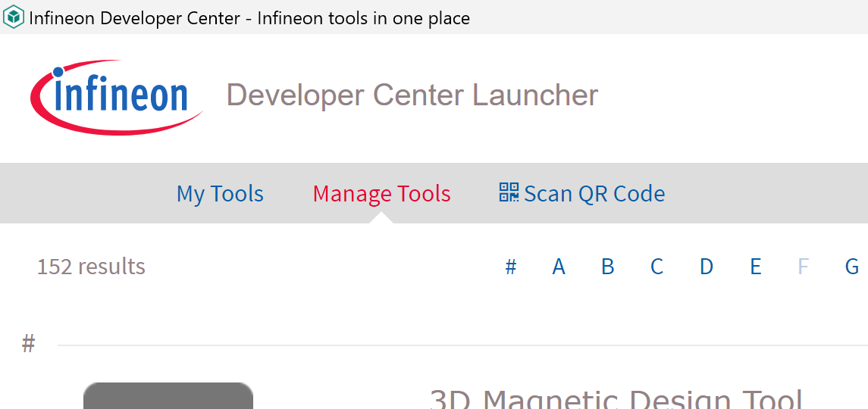The width and height of the screenshot is (868, 409).
Task: Click the gray thumbnail of the 3D Magnetic Design Tool
Action: (x=168, y=395)
